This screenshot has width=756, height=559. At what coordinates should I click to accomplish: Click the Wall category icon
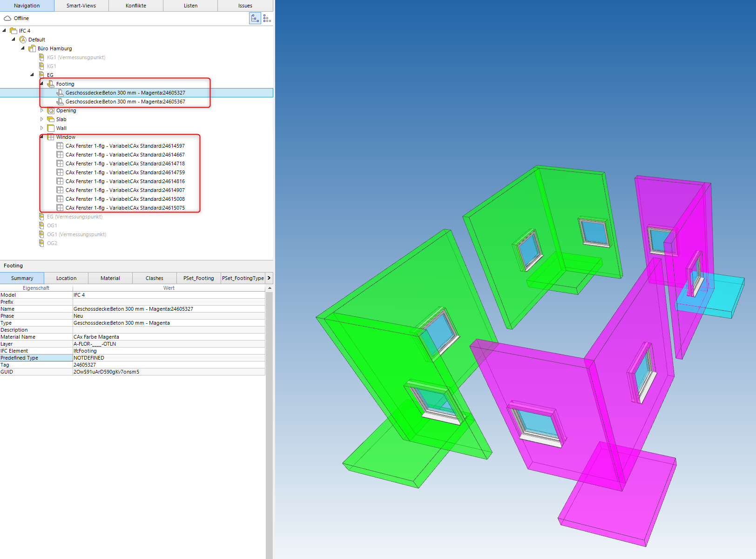51,128
